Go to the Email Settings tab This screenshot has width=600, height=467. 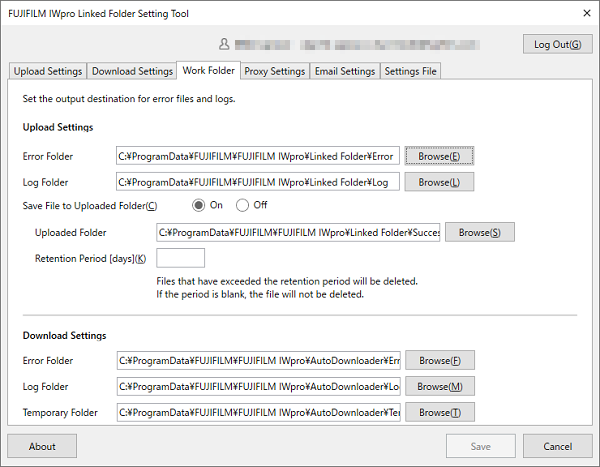point(345,71)
